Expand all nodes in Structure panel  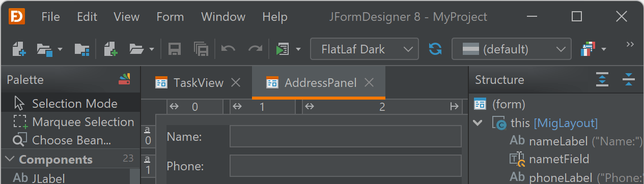tap(602, 80)
